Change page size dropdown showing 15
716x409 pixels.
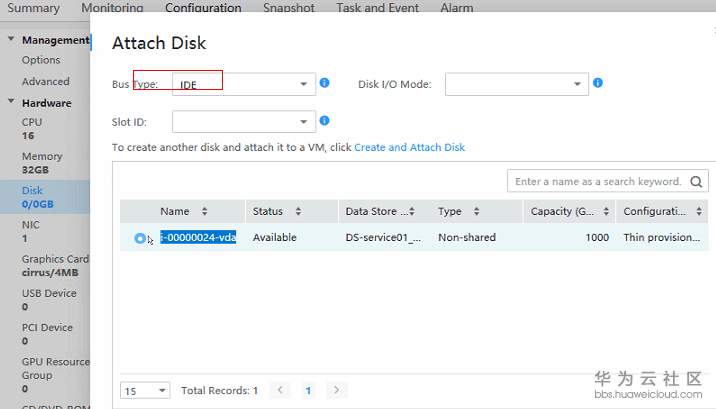coord(146,390)
